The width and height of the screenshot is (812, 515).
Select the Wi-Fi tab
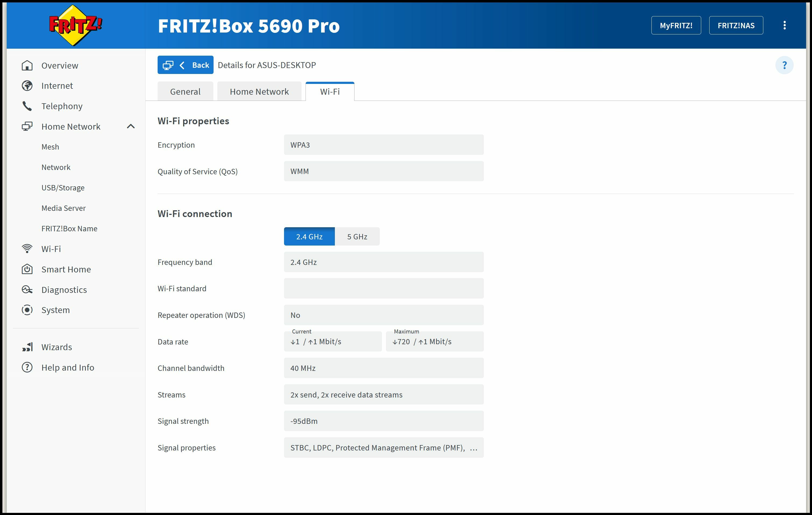pos(330,91)
